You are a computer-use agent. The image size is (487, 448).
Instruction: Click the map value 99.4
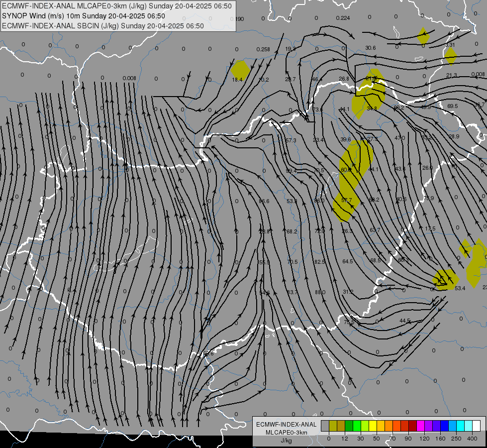[292, 171]
